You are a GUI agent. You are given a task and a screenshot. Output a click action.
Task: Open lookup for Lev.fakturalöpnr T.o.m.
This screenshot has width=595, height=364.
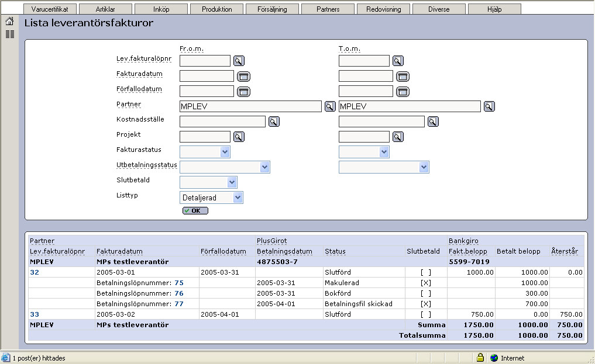coord(398,61)
